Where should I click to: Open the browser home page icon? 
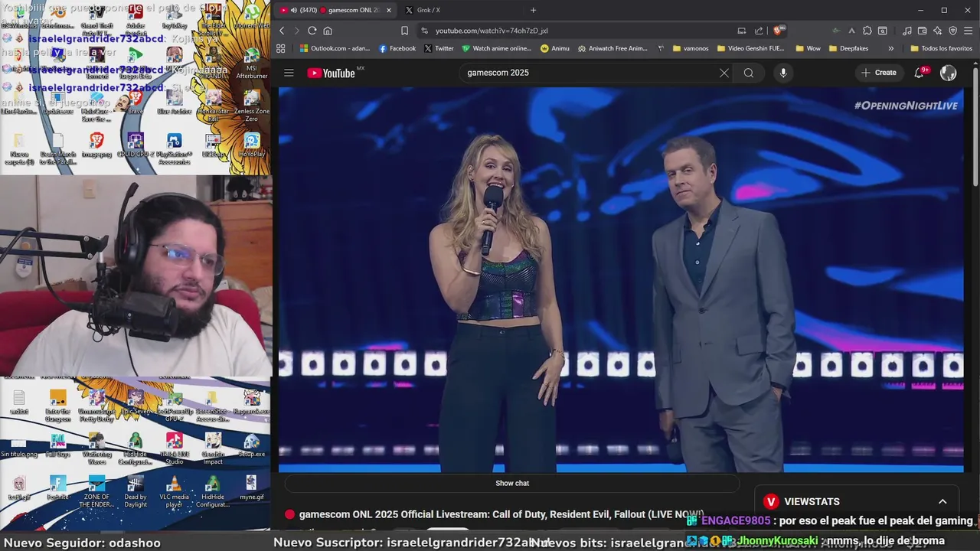[328, 31]
